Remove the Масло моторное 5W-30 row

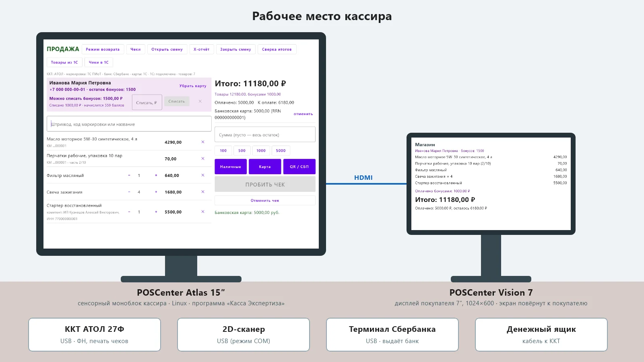point(203,142)
